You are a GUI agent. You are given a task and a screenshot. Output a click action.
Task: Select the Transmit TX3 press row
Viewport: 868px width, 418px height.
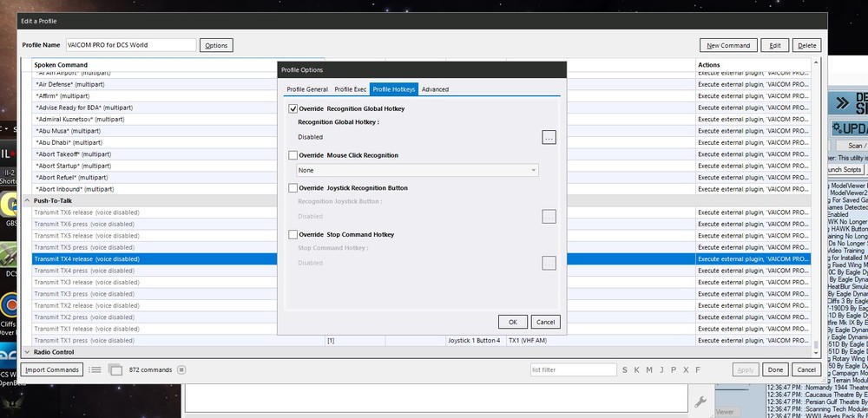click(x=421, y=294)
